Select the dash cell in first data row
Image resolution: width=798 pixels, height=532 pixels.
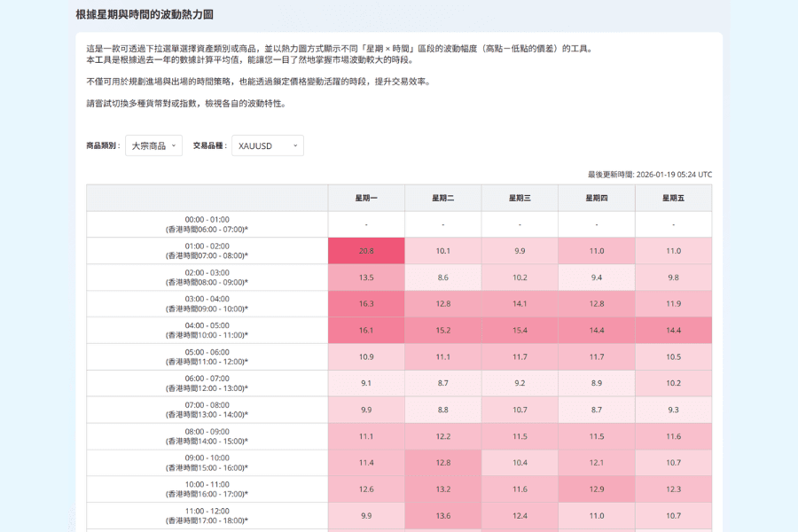(366, 224)
